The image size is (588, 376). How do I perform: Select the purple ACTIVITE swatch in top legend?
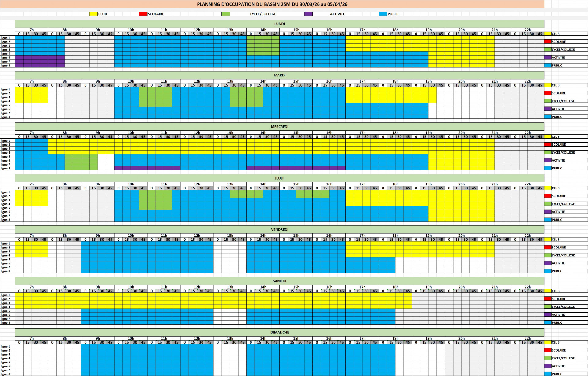pos(308,14)
